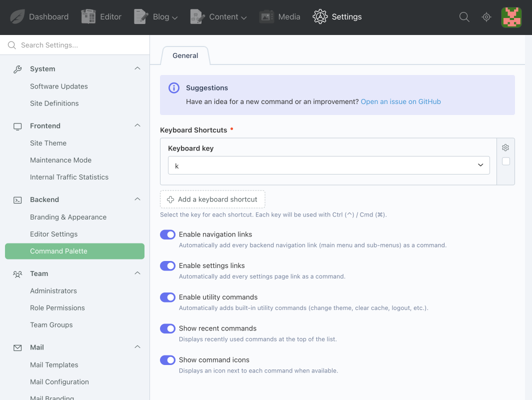Follow Open an issue on GitHub link

(400, 101)
